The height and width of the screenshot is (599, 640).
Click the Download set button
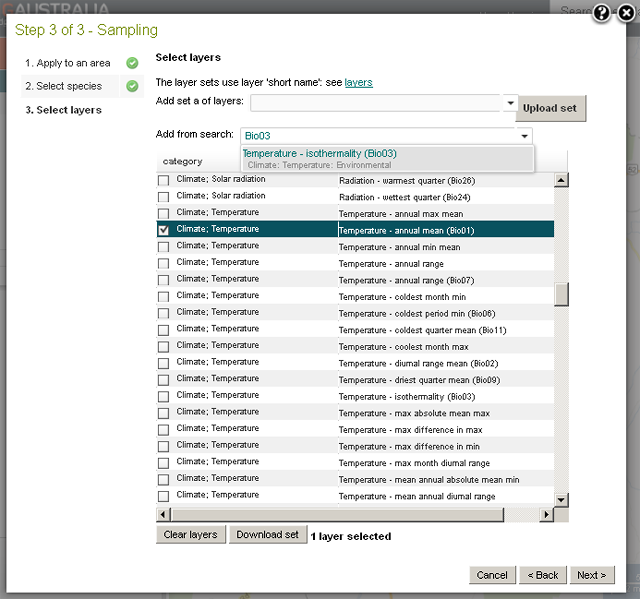tap(267, 535)
